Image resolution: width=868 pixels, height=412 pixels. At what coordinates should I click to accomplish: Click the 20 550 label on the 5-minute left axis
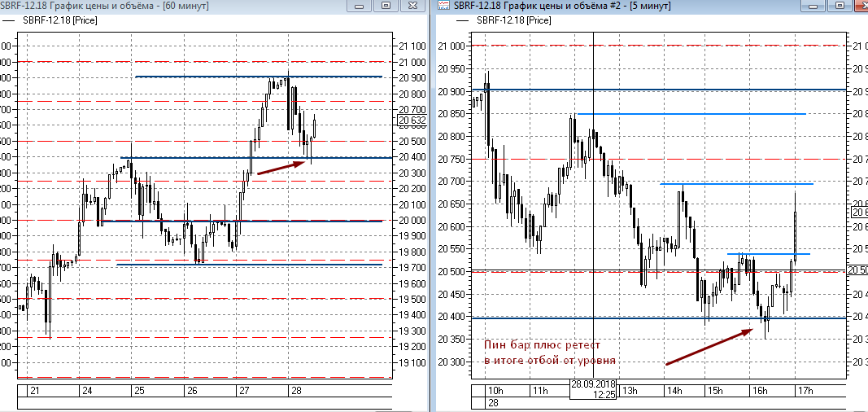[451, 249]
